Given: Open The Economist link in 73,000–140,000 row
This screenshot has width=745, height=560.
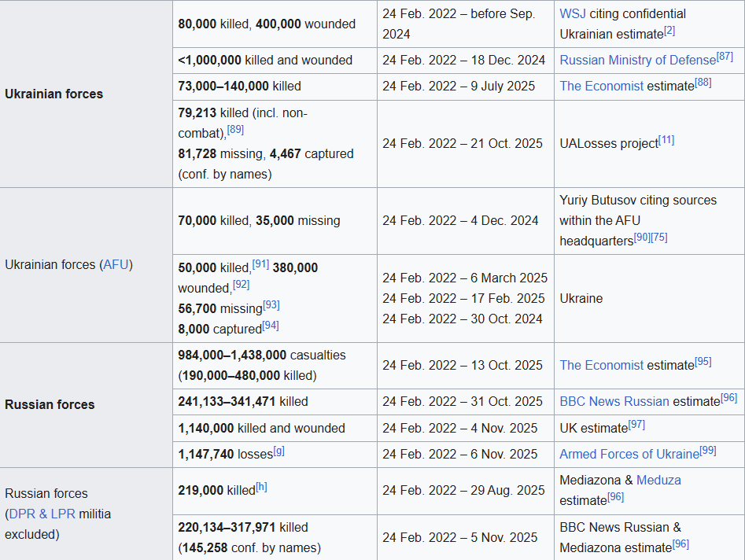Looking at the screenshot, I should [601, 86].
